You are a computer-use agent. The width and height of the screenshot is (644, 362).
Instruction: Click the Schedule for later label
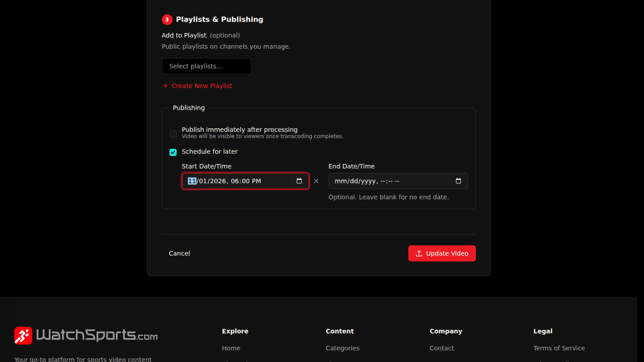[210, 152]
